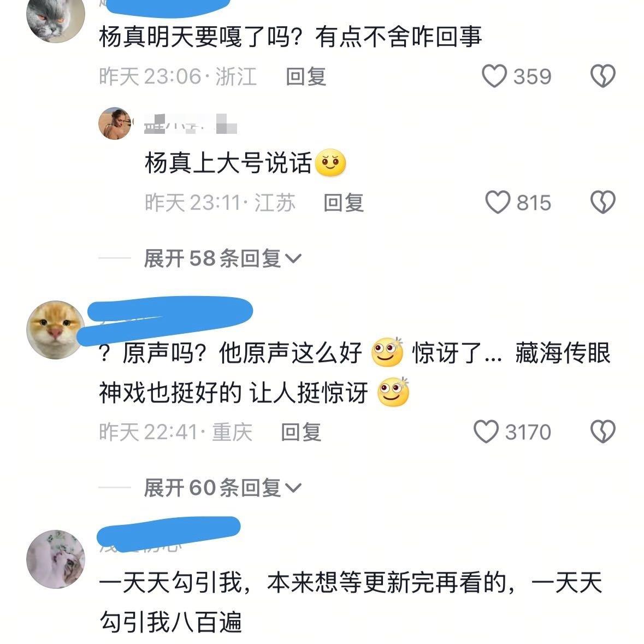Dislike the 杨真明天要嘎了吗 comment
The width and height of the screenshot is (644, 644).
click(x=602, y=76)
